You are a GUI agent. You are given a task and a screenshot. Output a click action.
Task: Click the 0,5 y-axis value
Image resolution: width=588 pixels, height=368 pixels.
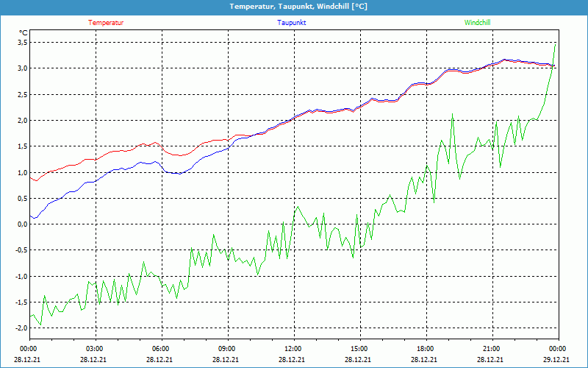(23, 198)
